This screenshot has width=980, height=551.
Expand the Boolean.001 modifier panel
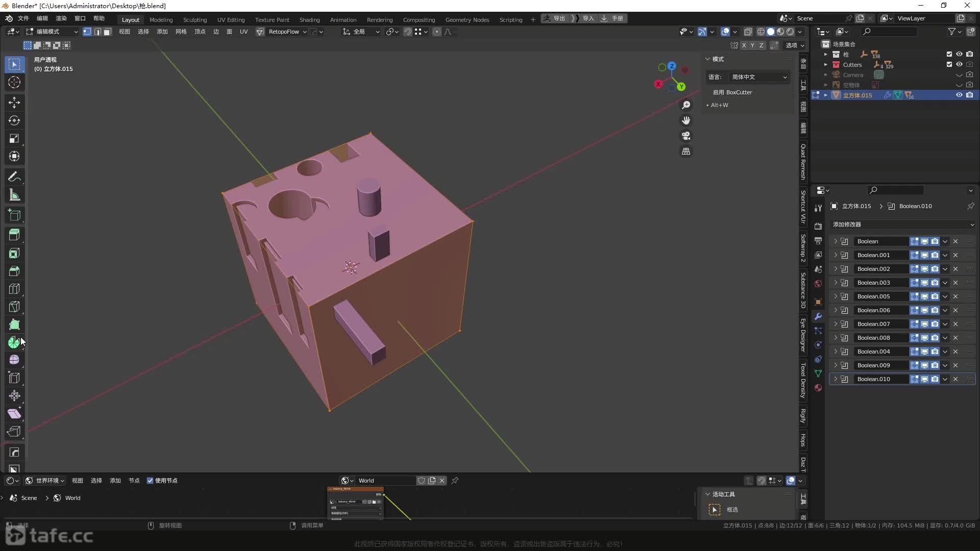(x=836, y=255)
